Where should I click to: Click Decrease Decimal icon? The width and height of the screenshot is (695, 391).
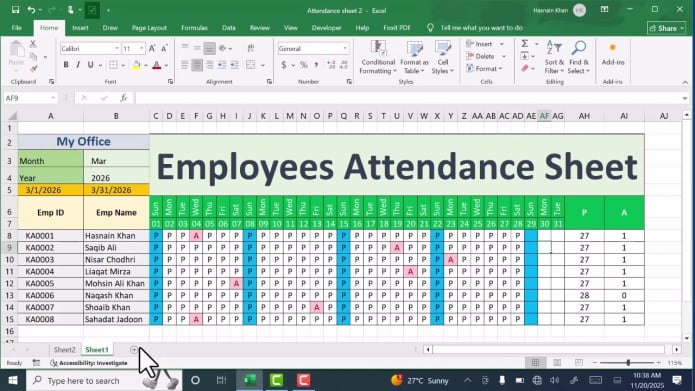pyautogui.click(x=344, y=65)
